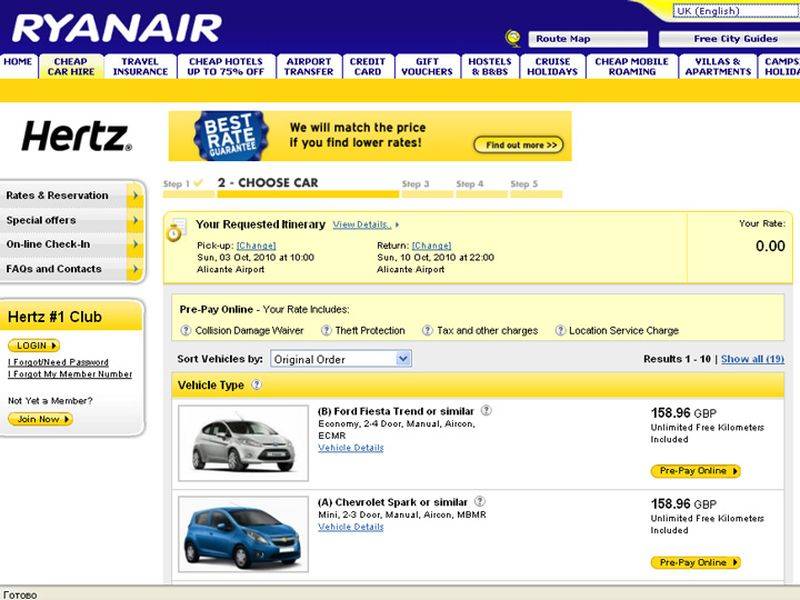Open Rates & Reservation menu item

57,195
